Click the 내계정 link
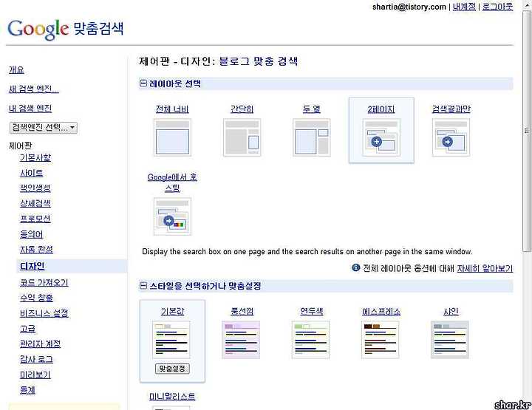The width and height of the screenshot is (532, 410). click(x=464, y=7)
